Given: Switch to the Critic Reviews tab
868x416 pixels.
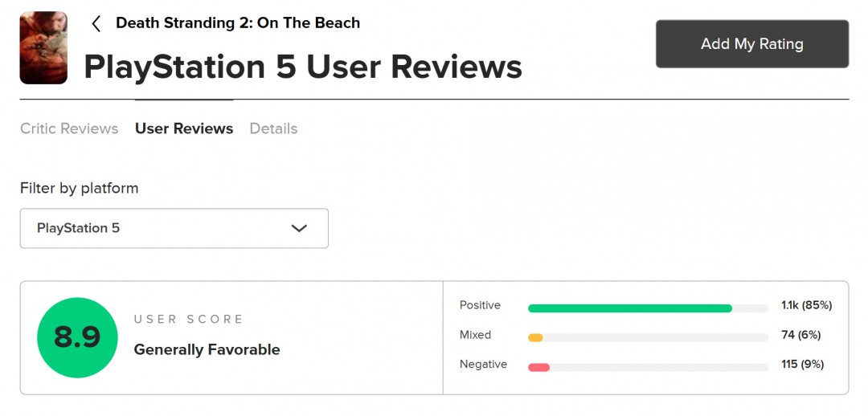Looking at the screenshot, I should [x=69, y=128].
